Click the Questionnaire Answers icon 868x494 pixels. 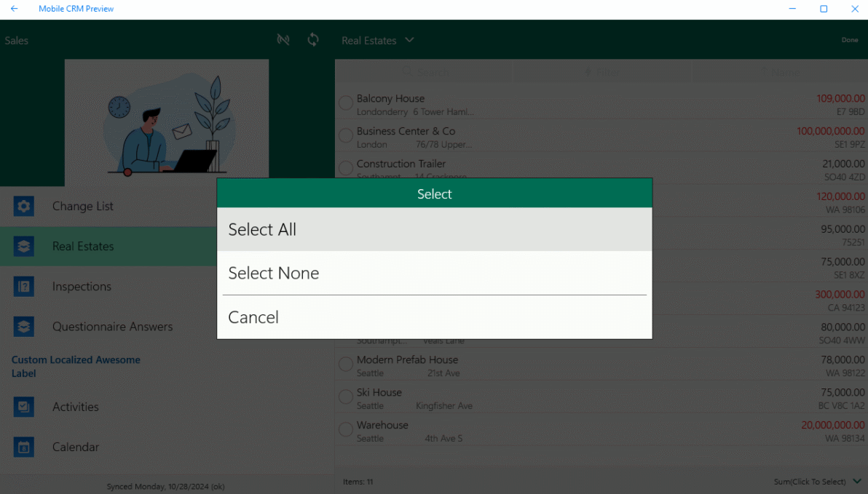point(24,327)
